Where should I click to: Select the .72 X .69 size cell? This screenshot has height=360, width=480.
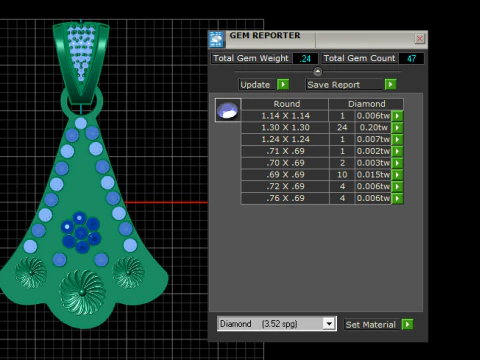coord(285,186)
